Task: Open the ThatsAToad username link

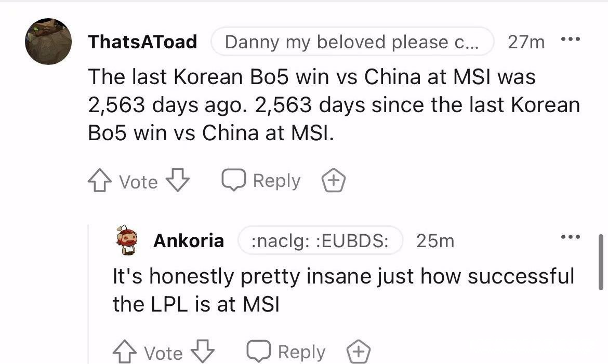Action: pyautogui.click(x=142, y=42)
